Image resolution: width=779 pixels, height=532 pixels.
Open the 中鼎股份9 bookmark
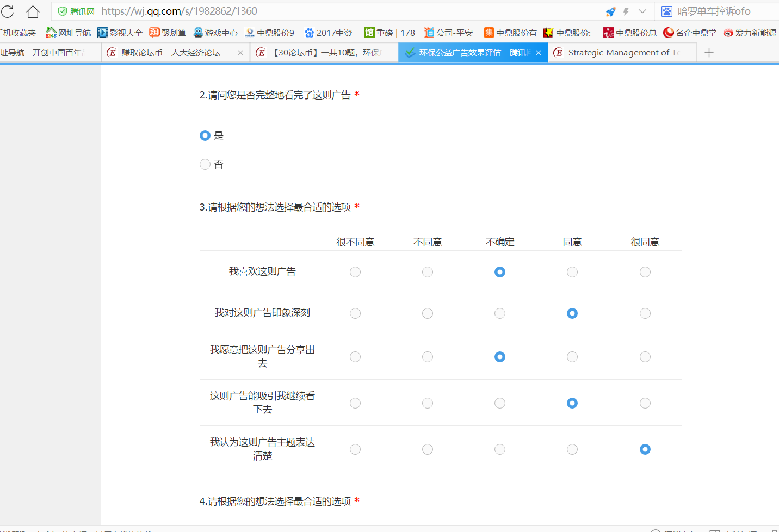click(x=269, y=33)
